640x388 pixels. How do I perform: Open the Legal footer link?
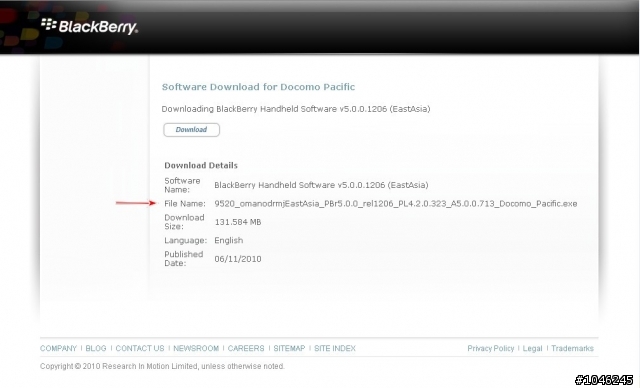click(x=532, y=348)
